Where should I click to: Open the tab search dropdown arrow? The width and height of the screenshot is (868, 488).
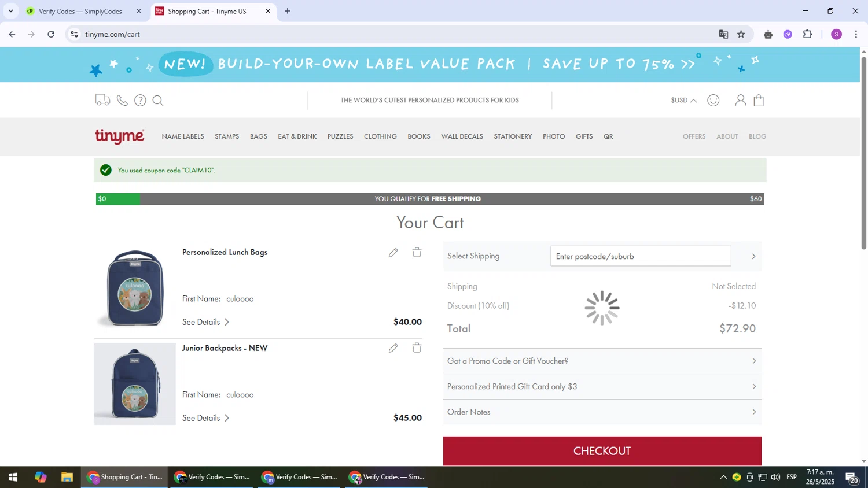point(10,11)
